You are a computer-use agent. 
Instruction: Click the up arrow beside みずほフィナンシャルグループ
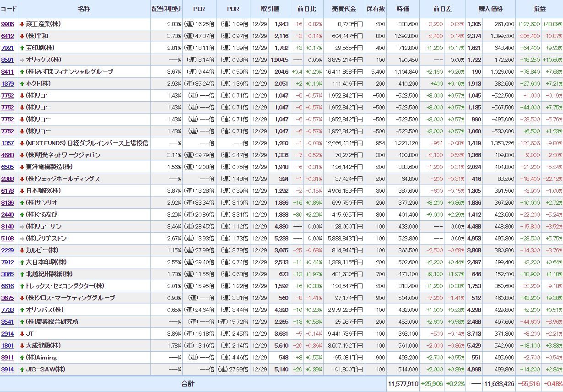[x=22, y=72]
